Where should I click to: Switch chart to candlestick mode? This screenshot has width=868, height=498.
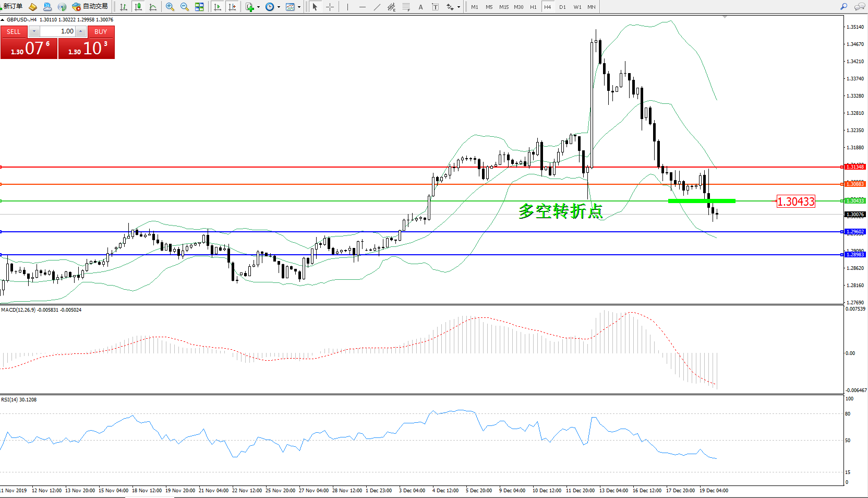coord(138,7)
